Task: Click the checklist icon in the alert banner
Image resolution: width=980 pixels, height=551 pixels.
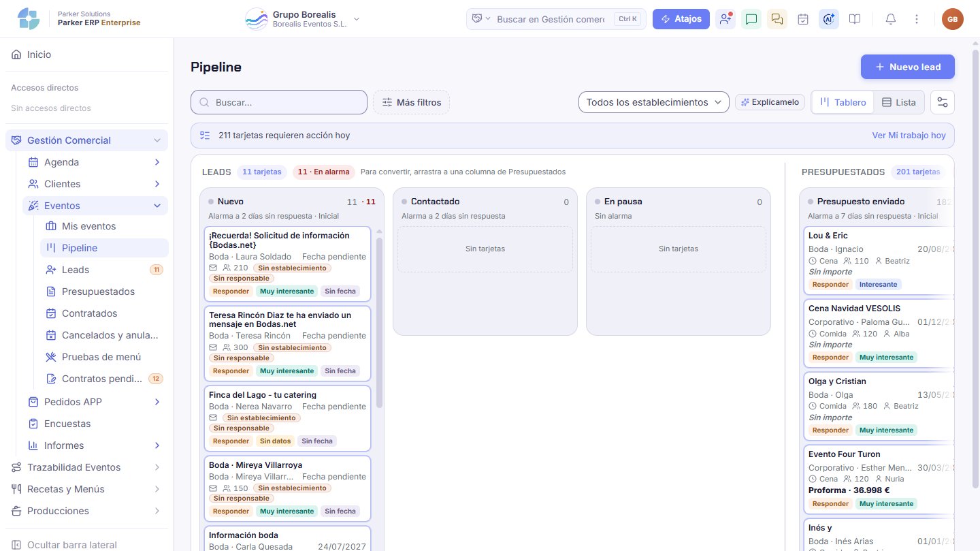Action: click(x=205, y=136)
